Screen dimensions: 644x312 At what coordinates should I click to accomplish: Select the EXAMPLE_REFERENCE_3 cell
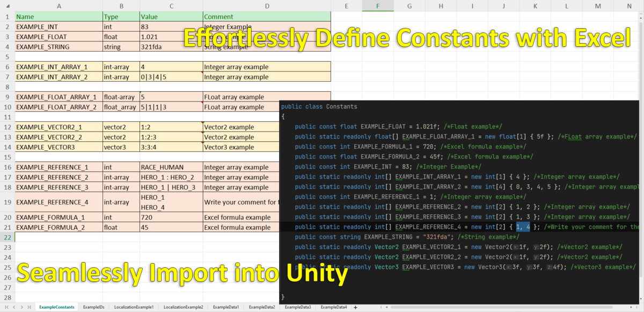[58, 187]
